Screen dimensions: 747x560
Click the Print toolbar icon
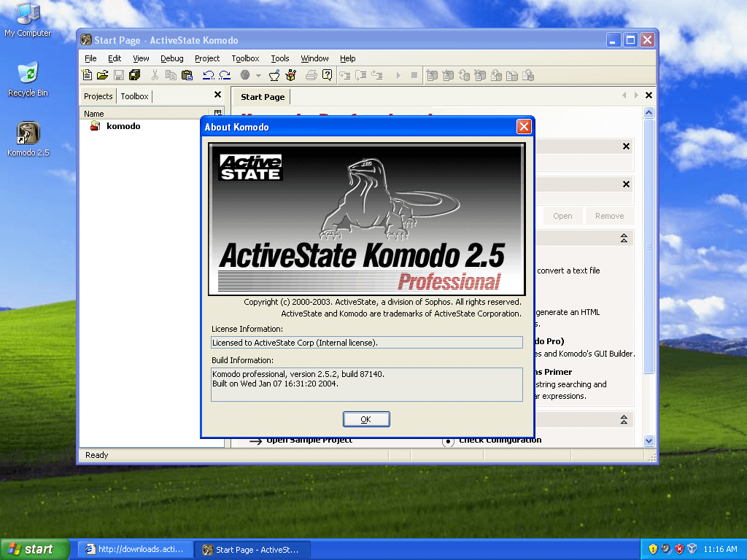(x=311, y=75)
